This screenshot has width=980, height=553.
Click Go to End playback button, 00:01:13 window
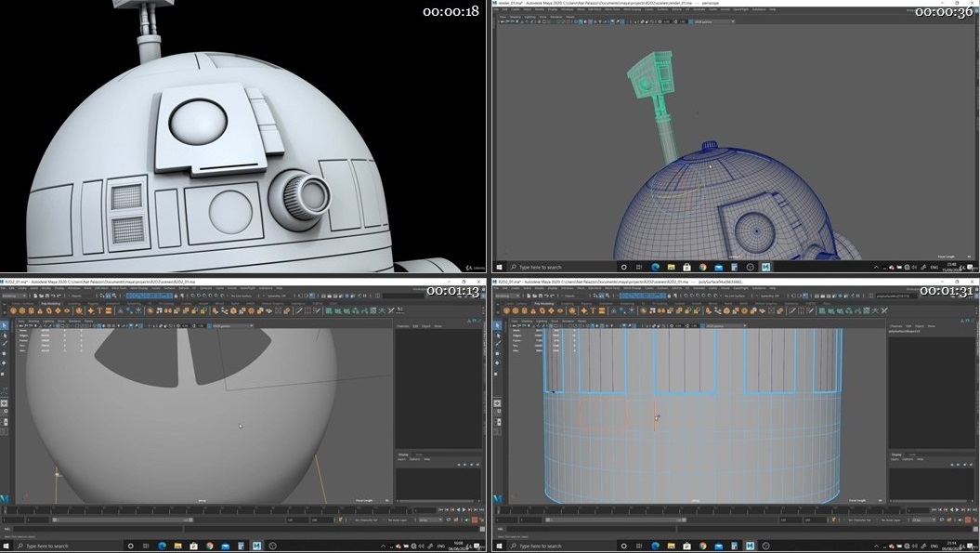481,510
